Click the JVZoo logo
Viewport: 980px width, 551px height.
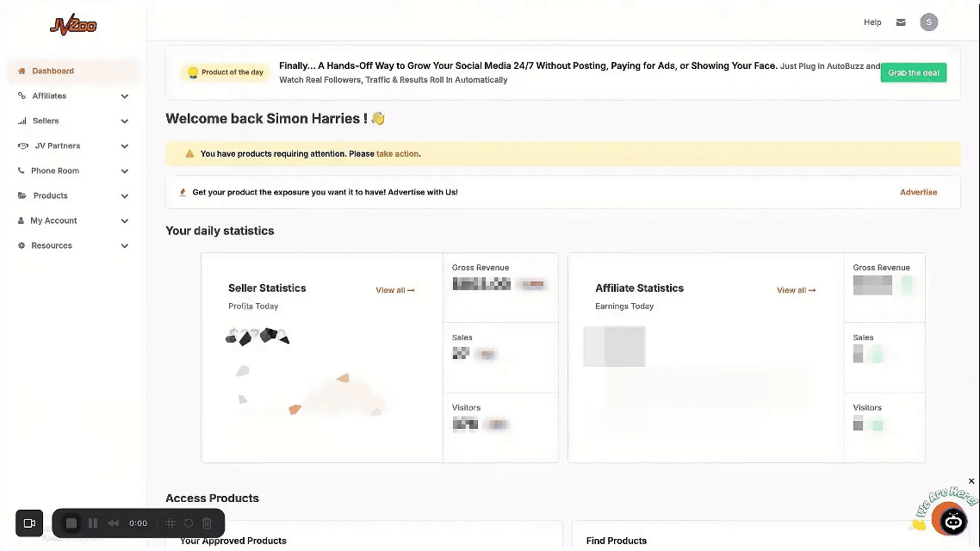pyautogui.click(x=73, y=27)
